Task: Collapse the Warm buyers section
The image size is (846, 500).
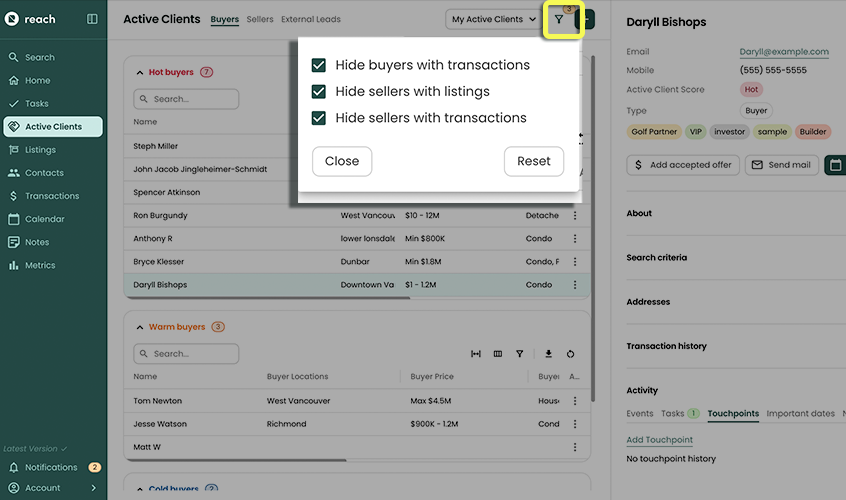Action: pyautogui.click(x=139, y=327)
